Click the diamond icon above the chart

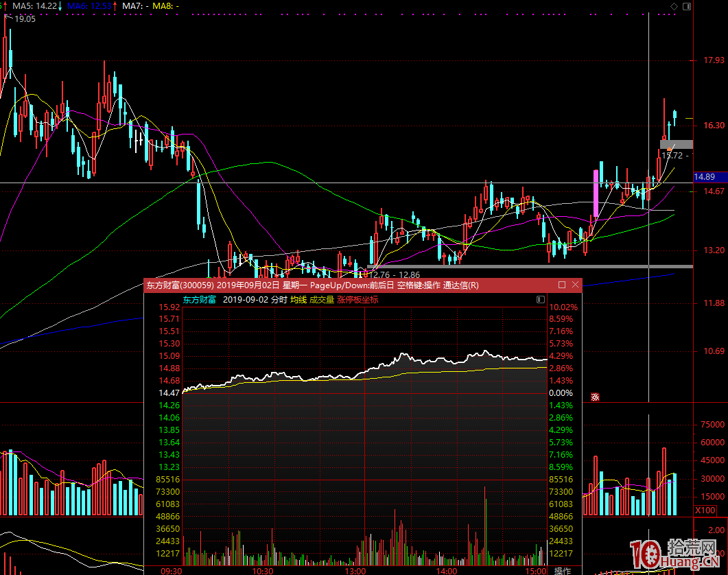pos(674,6)
